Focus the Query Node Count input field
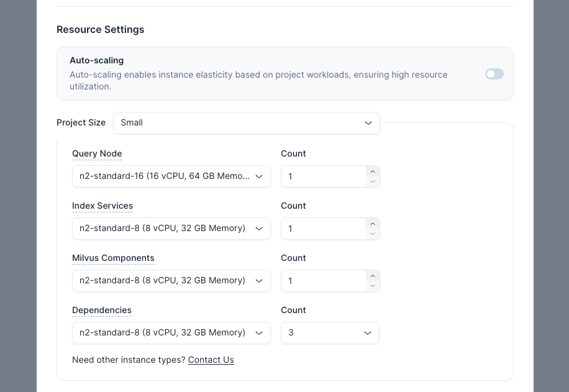The height and width of the screenshot is (392, 569). 323,176
